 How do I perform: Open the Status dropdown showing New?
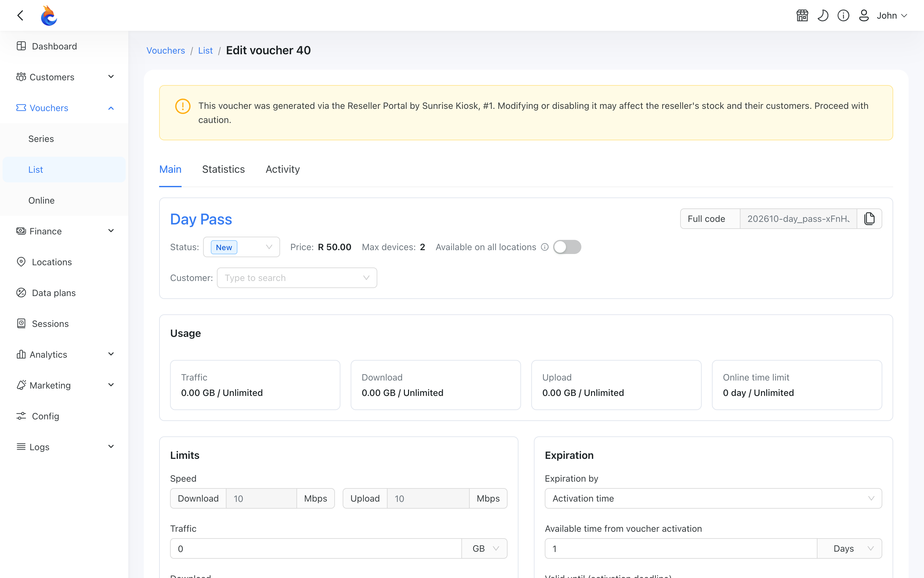click(x=242, y=247)
